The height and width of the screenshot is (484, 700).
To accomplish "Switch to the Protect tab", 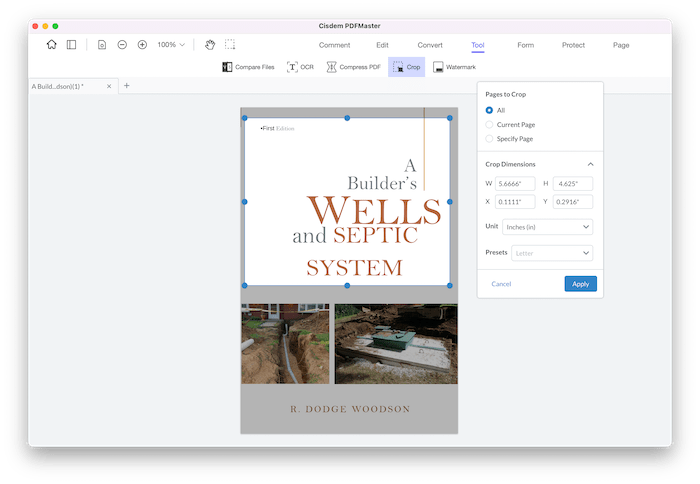I will tap(573, 45).
